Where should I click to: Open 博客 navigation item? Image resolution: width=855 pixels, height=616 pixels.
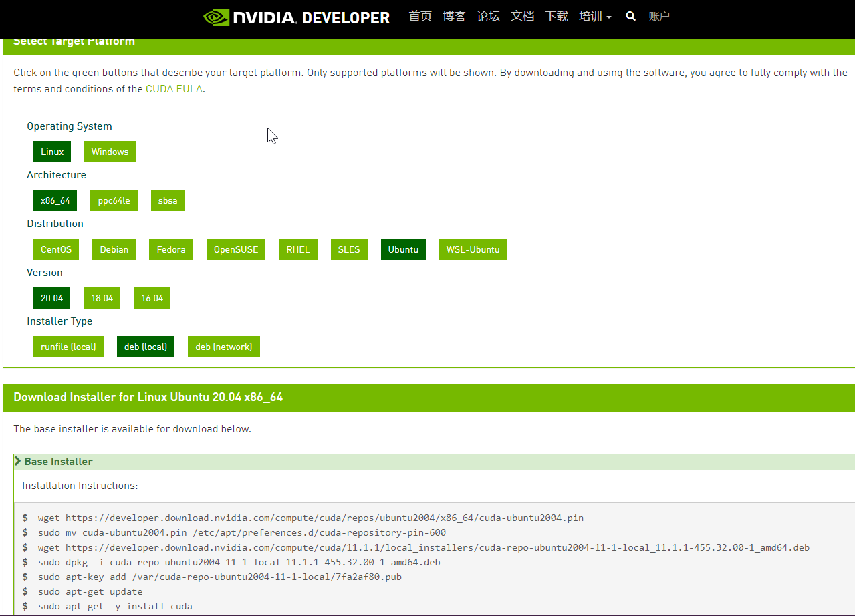(x=455, y=17)
